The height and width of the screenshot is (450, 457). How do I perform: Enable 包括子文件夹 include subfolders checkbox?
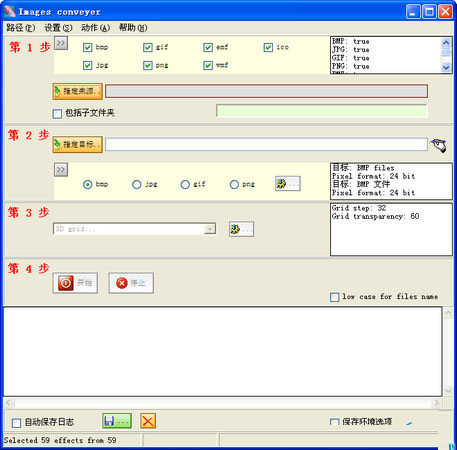tap(57, 114)
